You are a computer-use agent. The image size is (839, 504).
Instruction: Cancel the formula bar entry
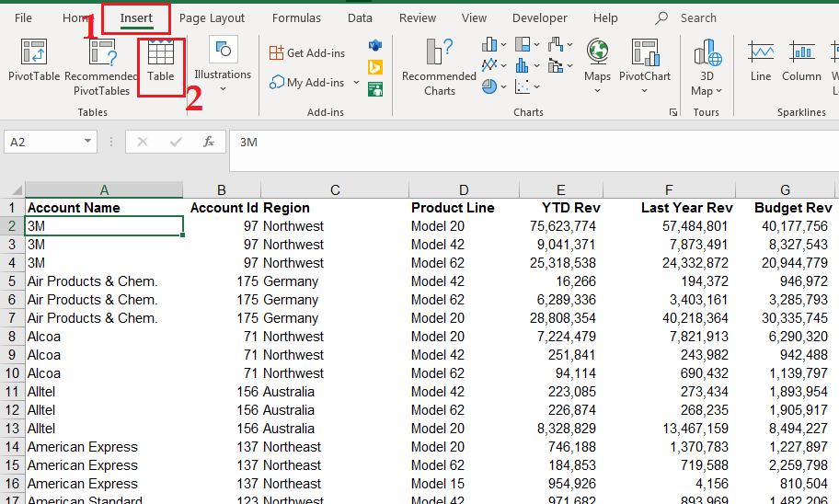point(143,142)
